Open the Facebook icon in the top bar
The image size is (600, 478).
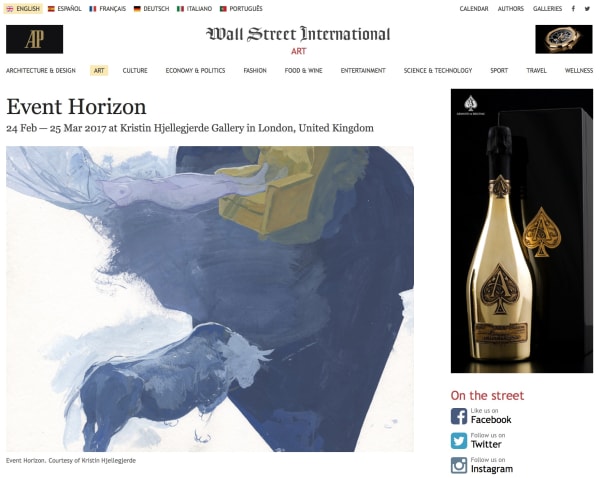point(573,8)
